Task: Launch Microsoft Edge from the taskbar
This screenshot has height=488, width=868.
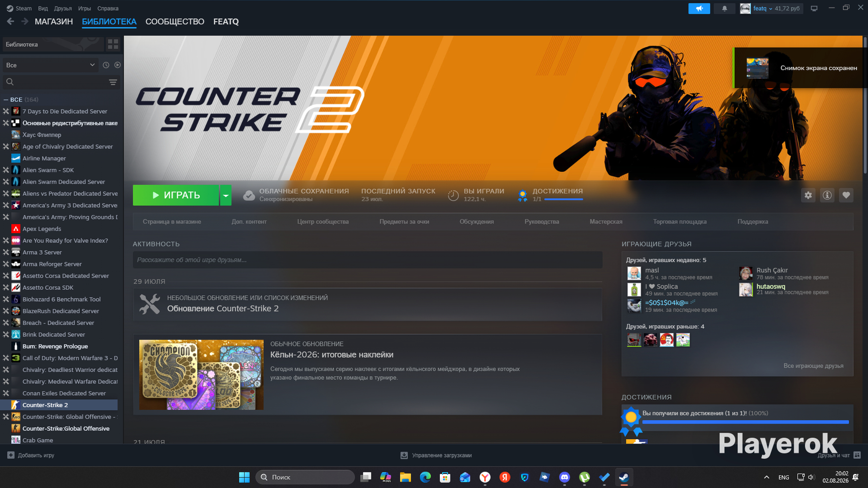Action: [x=425, y=477]
